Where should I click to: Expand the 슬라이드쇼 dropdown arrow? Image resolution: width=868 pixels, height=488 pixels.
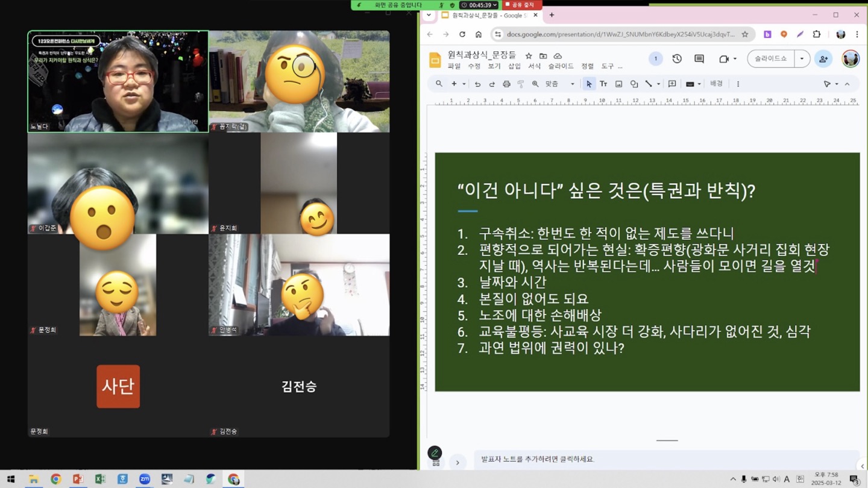[802, 58]
